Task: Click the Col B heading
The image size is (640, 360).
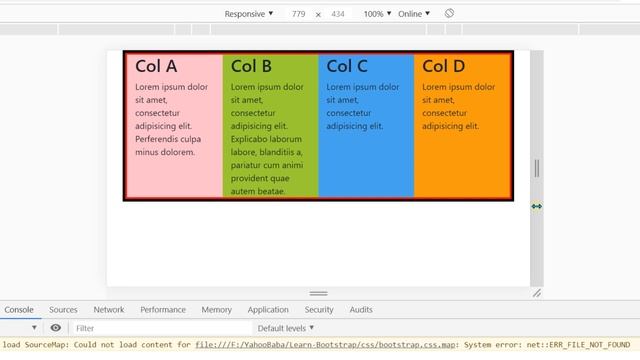Action: [x=251, y=66]
